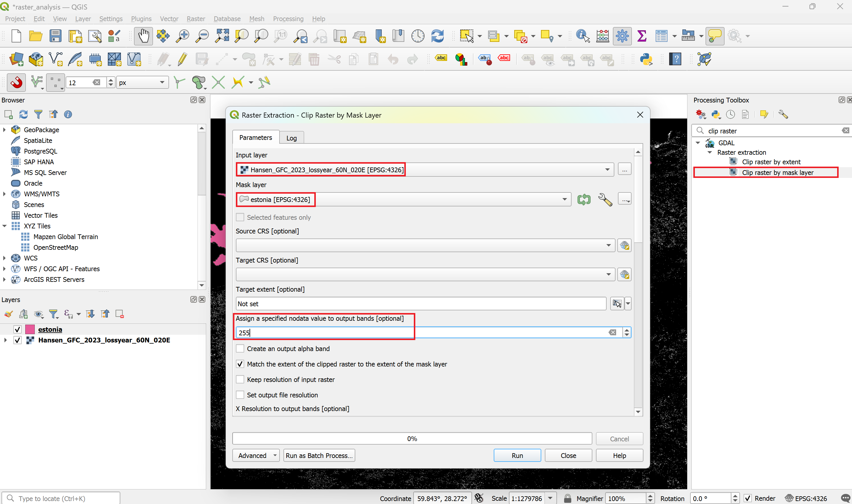Open the Input layer dropdown
Screen dimensions: 852x504
(425, 170)
